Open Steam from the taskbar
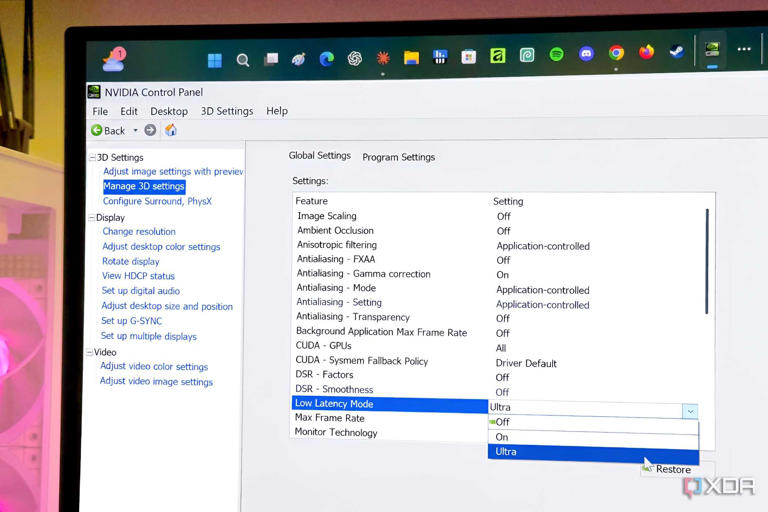Screen dimensions: 768x512 click(677, 50)
